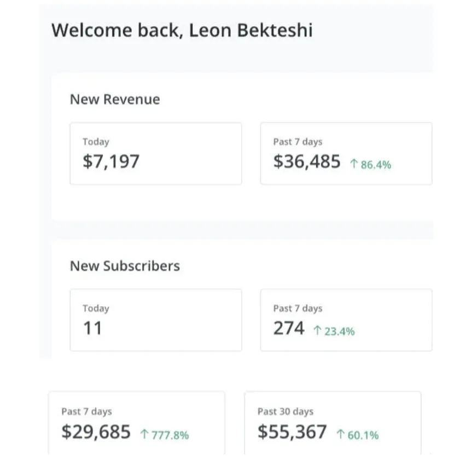This screenshot has width=466, height=476.
Task: Open the $55,367 amount
Action: click(x=292, y=432)
